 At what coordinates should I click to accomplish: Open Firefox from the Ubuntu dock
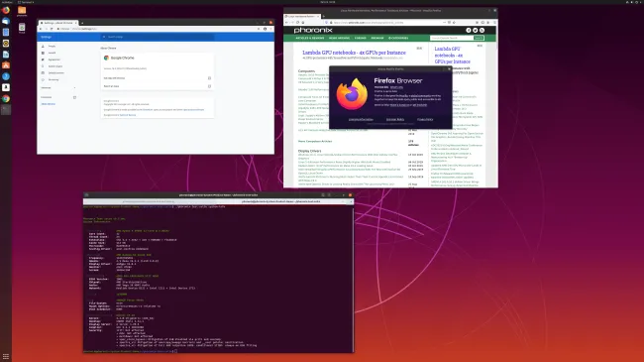[6, 10]
